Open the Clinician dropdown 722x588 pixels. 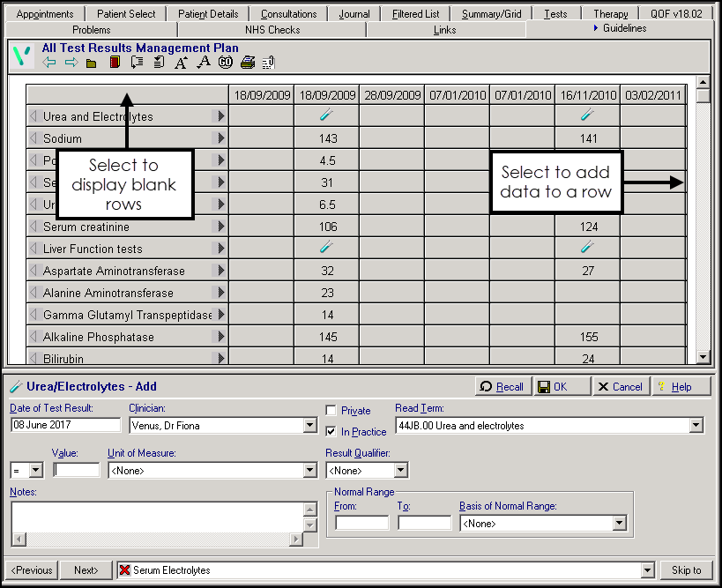[x=309, y=426]
